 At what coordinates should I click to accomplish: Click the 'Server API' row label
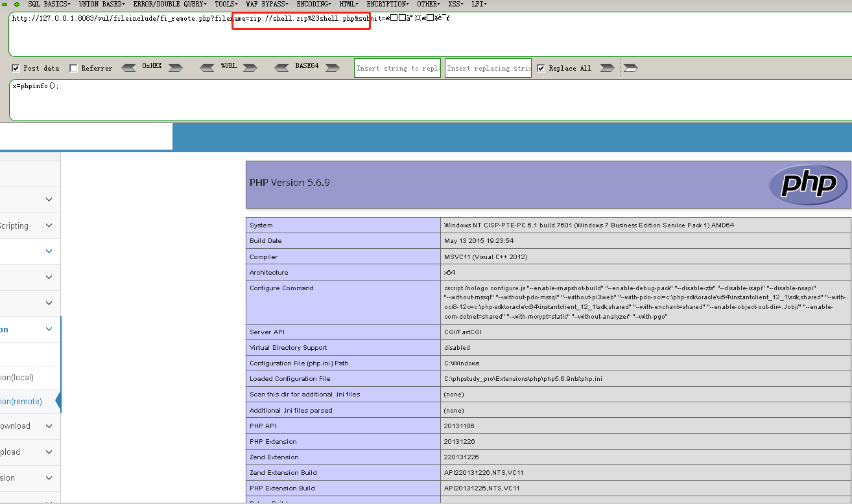pos(267,332)
